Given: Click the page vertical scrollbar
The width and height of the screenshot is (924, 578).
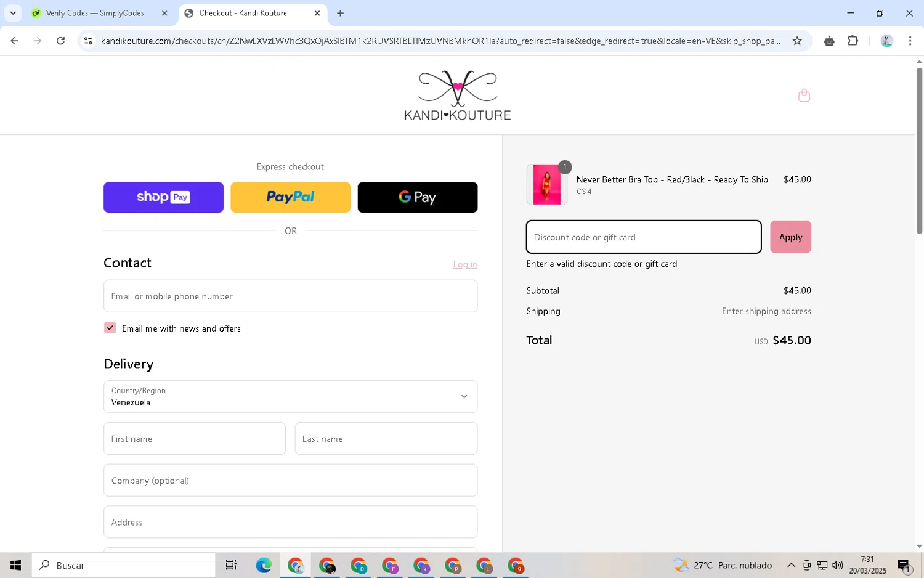Looking at the screenshot, I should pyautogui.click(x=919, y=151).
